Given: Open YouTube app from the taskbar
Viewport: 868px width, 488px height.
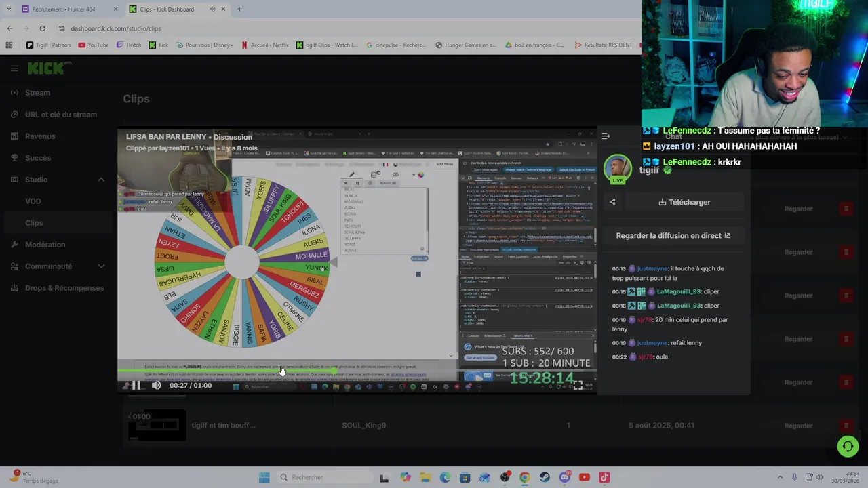Looking at the screenshot, I should (x=585, y=477).
